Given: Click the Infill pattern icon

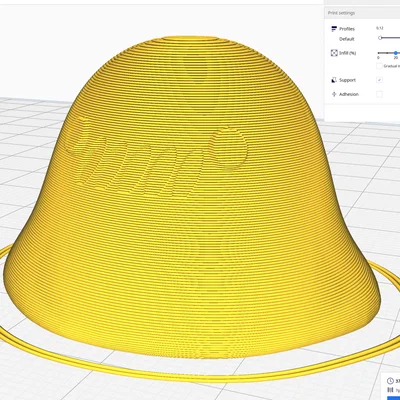Looking at the screenshot, I should pos(334,53).
